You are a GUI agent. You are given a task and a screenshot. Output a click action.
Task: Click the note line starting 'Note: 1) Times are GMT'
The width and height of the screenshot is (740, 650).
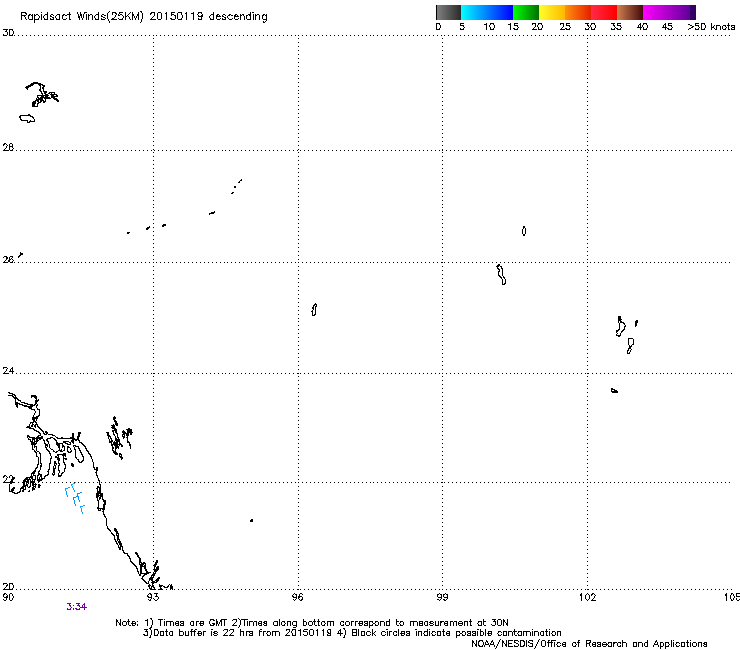(x=312, y=623)
